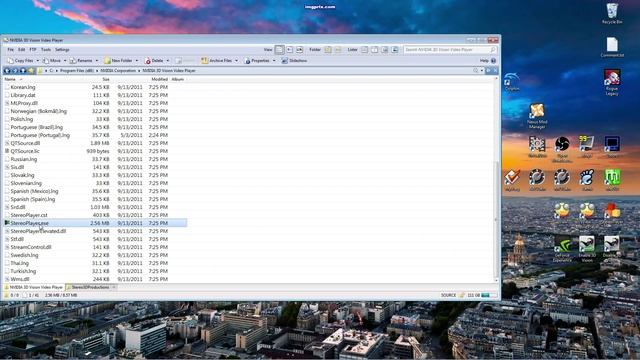
Task: Click the Help icon in the toolbar
Action: (x=493, y=60)
